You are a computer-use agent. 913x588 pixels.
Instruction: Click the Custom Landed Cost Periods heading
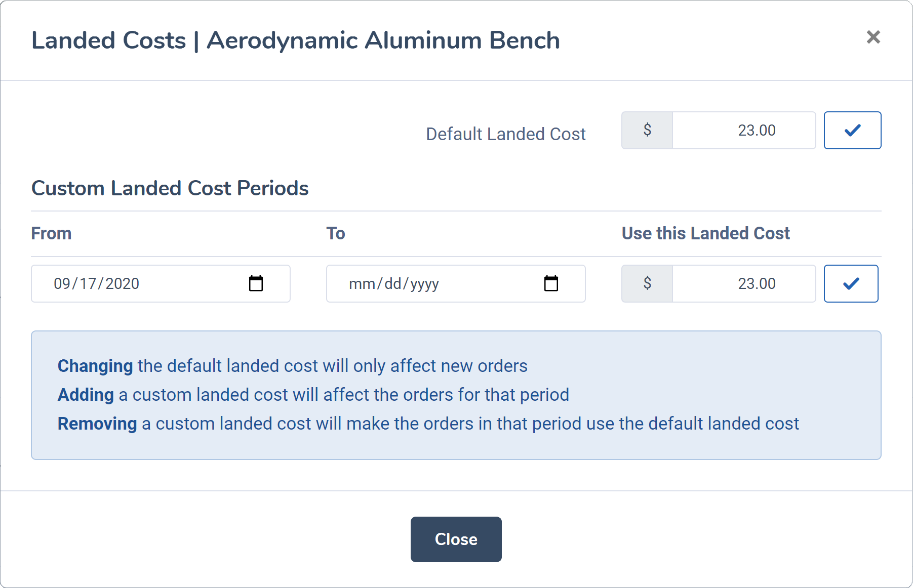click(x=170, y=188)
